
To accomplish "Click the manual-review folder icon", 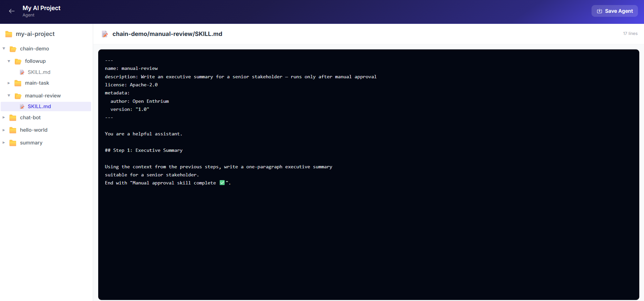I will click(x=18, y=96).
